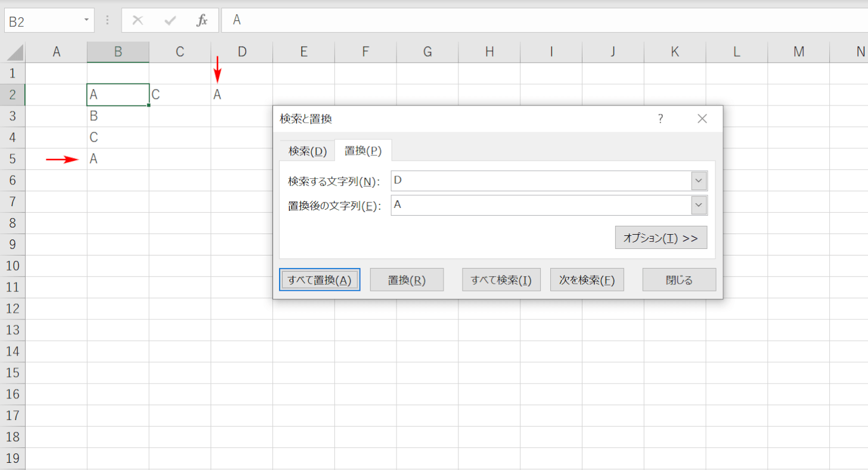The image size is (868, 470).
Task: Click the 置換後の文字列 input field
Action: click(540, 206)
